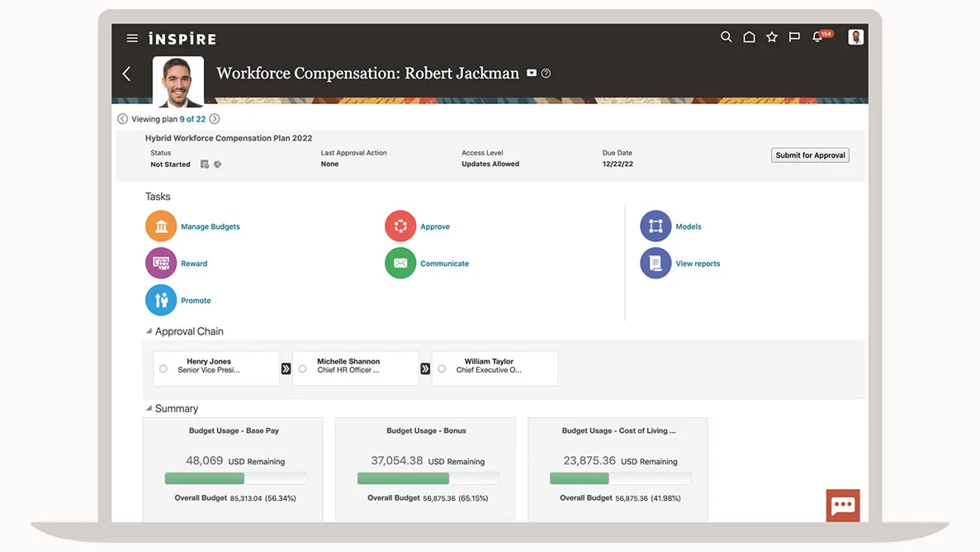Select Henry Jones approver radio button
The height and width of the screenshot is (552, 980).
tap(163, 369)
